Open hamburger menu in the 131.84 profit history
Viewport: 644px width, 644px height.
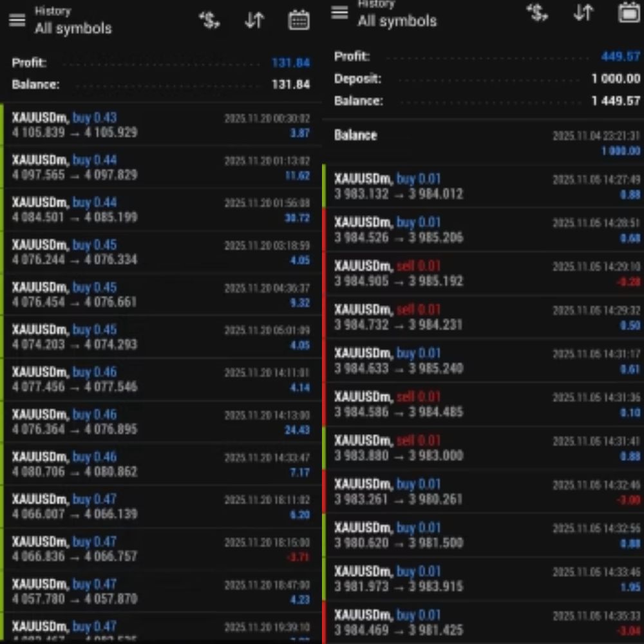tap(17, 21)
